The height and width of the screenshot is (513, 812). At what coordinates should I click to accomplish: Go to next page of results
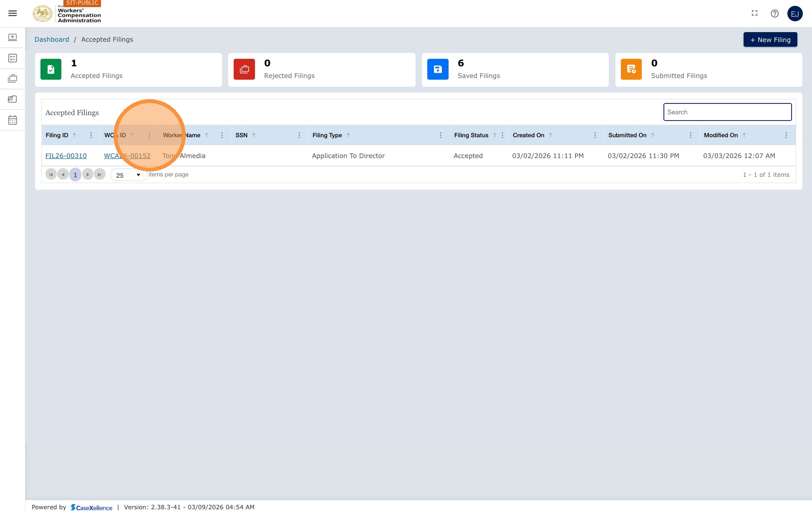tap(88, 174)
